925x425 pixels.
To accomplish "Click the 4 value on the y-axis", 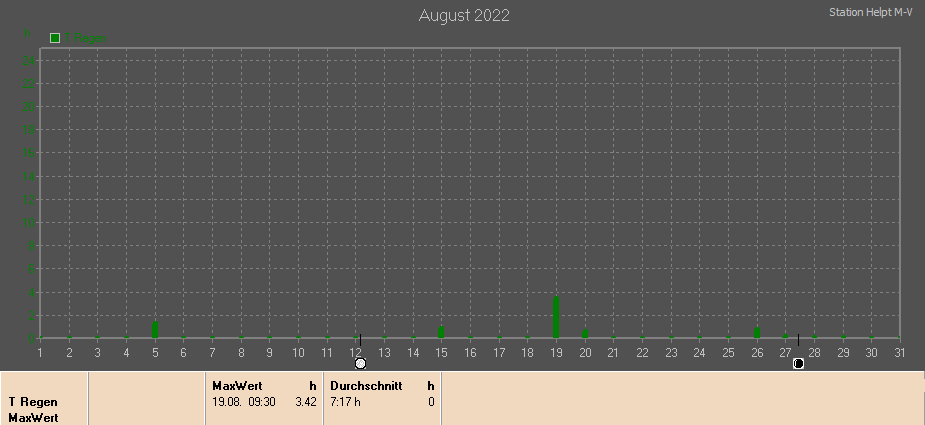I will click(x=32, y=292).
